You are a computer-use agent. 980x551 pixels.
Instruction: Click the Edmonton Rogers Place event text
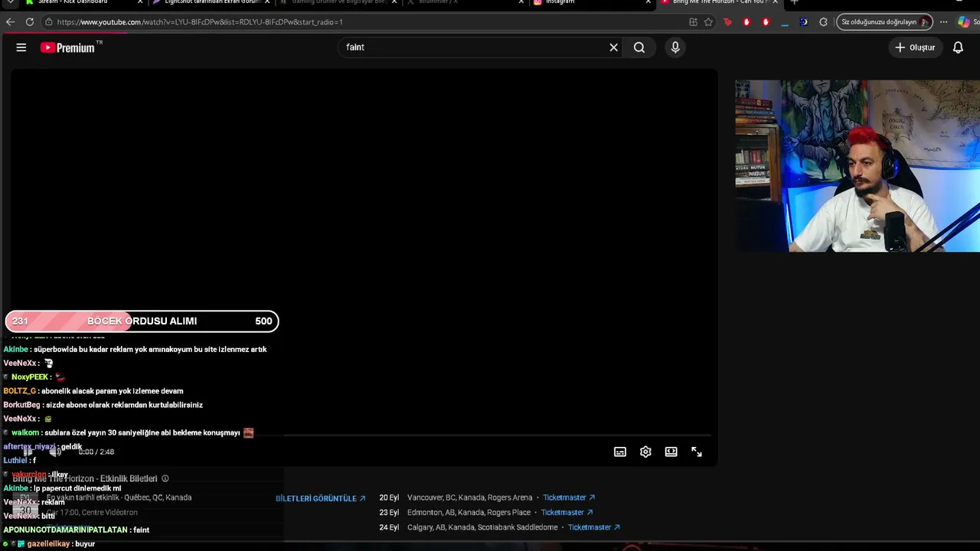point(469,513)
